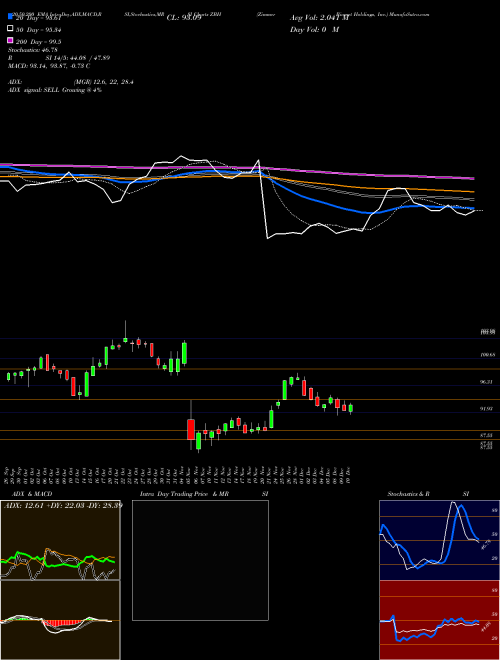
Task: Click the 'Stochastics & R SI' panel title
Action: (428, 494)
